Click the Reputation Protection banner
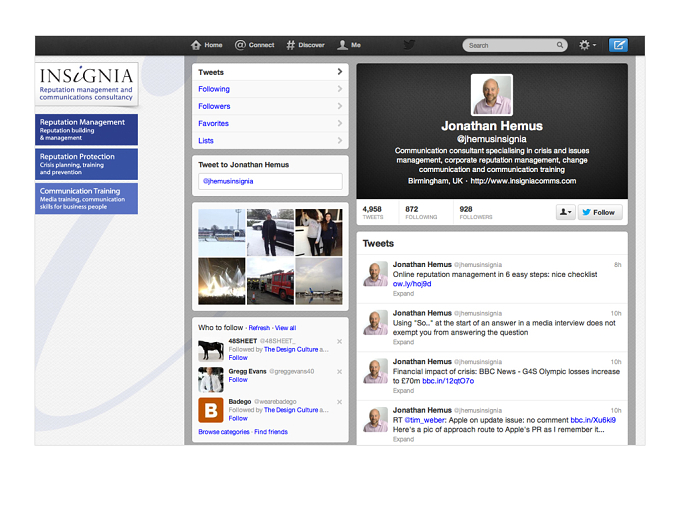 pos(86,164)
